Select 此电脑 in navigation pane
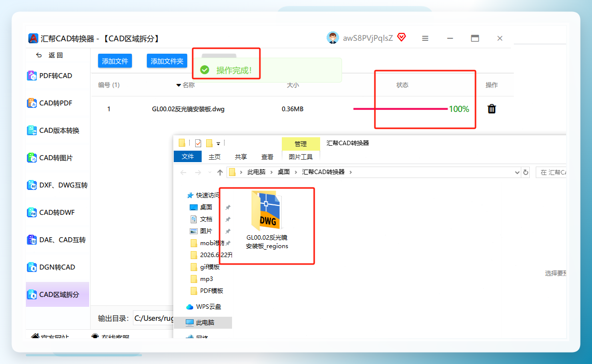Image resolution: width=592 pixels, height=364 pixels. pyautogui.click(x=203, y=323)
